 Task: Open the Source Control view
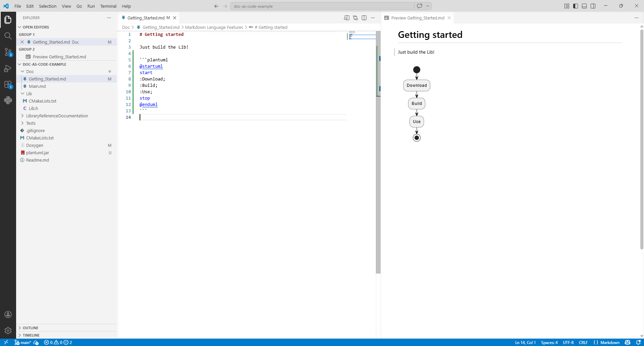8,52
